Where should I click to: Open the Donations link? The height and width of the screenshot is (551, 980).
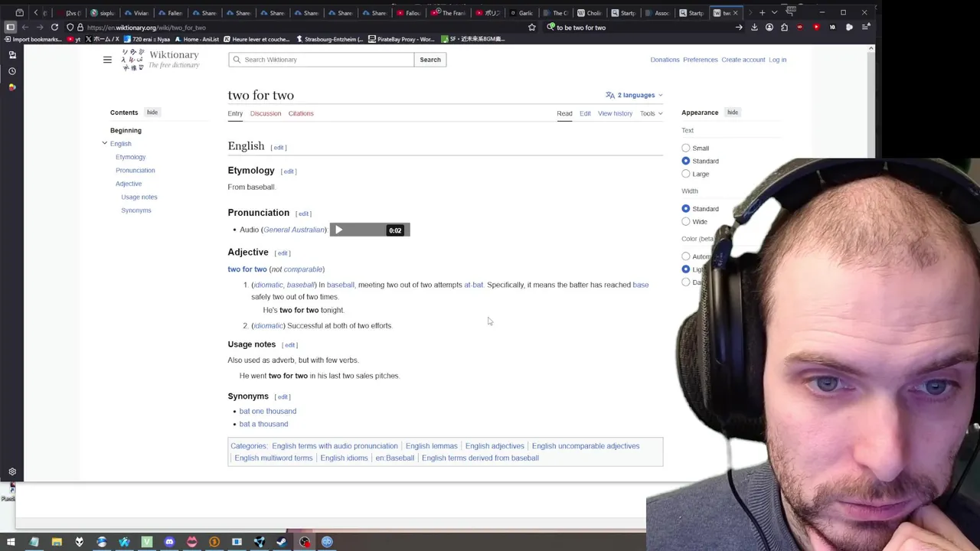[665, 60]
